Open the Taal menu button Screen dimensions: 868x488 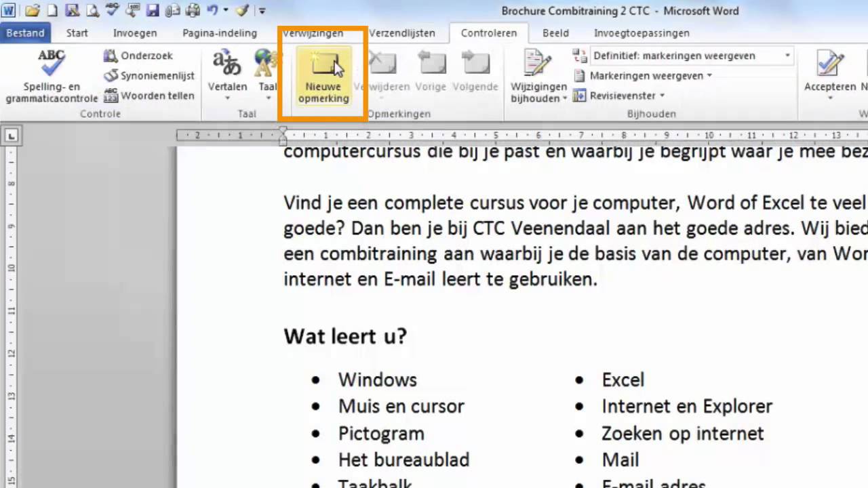click(267, 76)
